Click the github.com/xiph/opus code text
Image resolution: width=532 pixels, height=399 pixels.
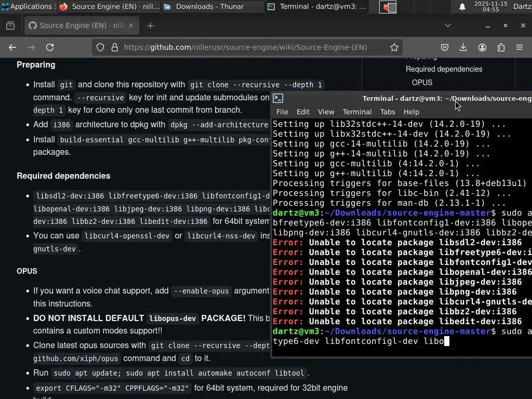(76, 358)
